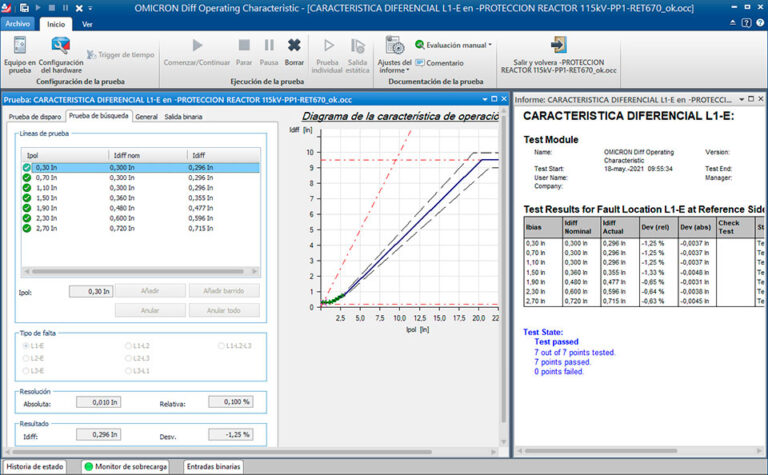Pause the test with ribbon Pausa

(269, 53)
